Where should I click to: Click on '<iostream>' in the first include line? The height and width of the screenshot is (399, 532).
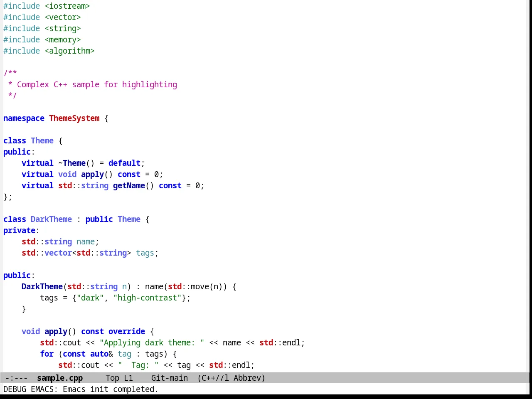67,6
